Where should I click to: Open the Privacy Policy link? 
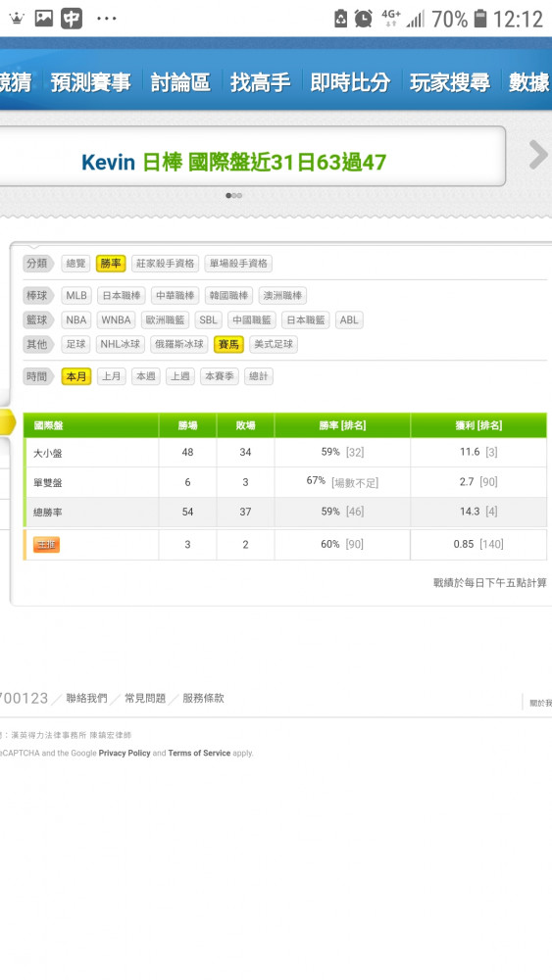click(x=125, y=753)
